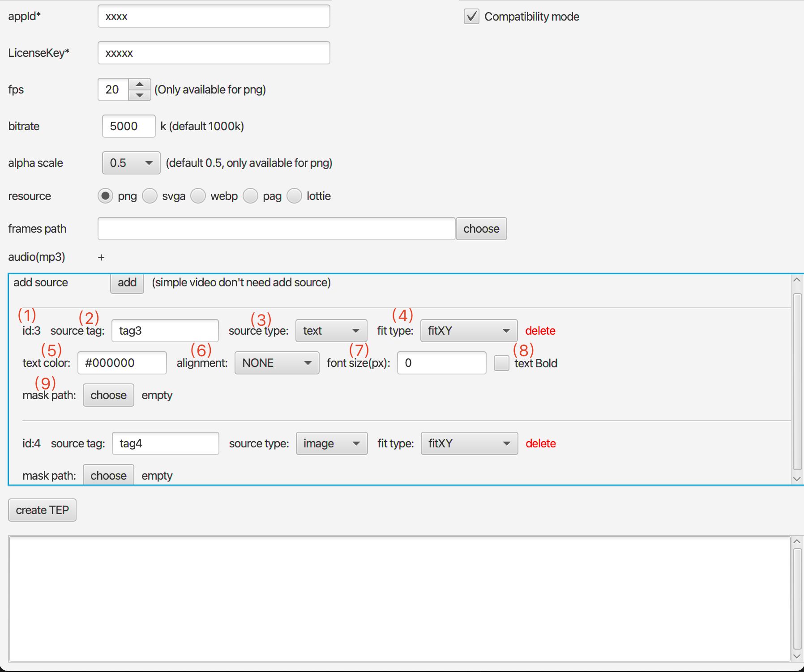Click the 'id:4' label text

coord(32,443)
